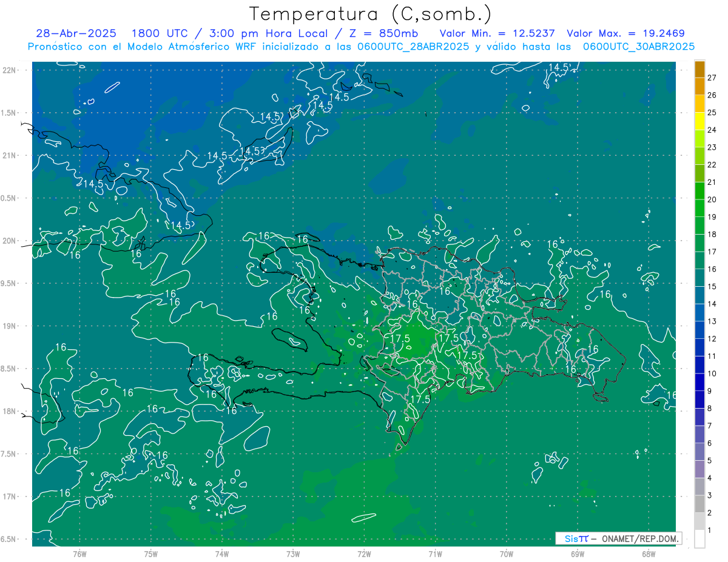Click the color scale label "27"
Viewport: 728px width, 562px height.
click(x=712, y=78)
